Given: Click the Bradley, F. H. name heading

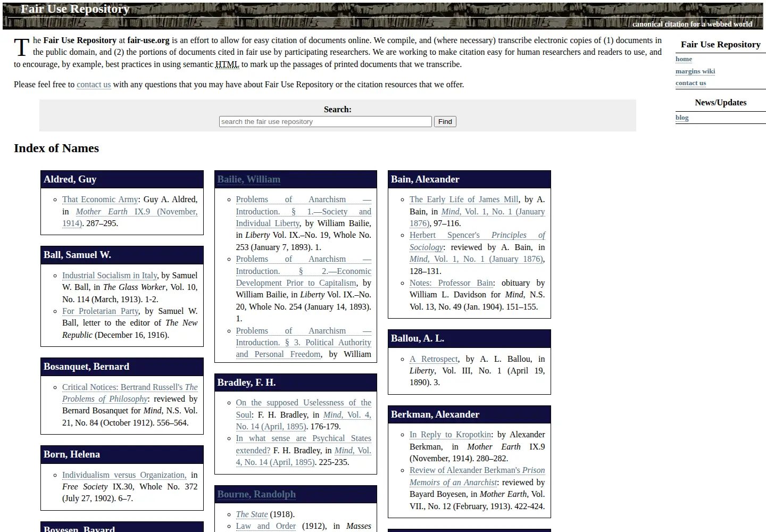Looking at the screenshot, I should (x=246, y=383).
